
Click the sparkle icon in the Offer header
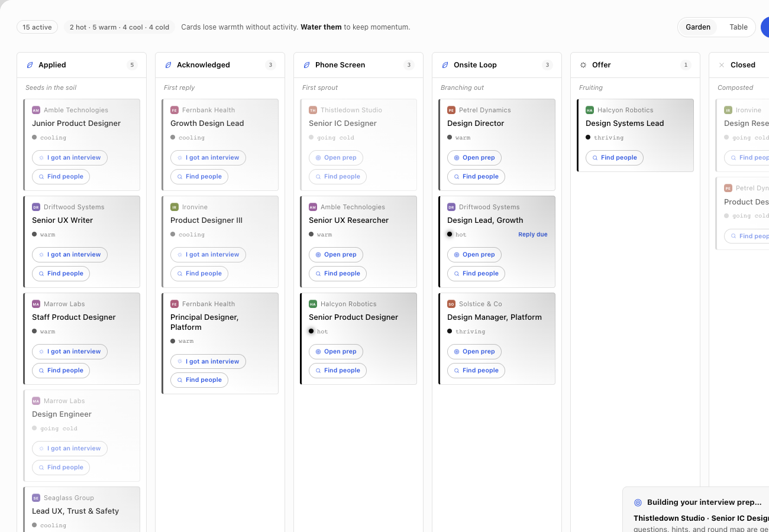coord(583,65)
